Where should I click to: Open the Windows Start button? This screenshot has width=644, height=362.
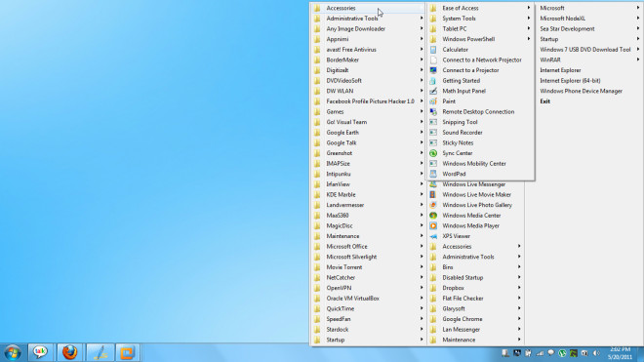[x=13, y=352]
